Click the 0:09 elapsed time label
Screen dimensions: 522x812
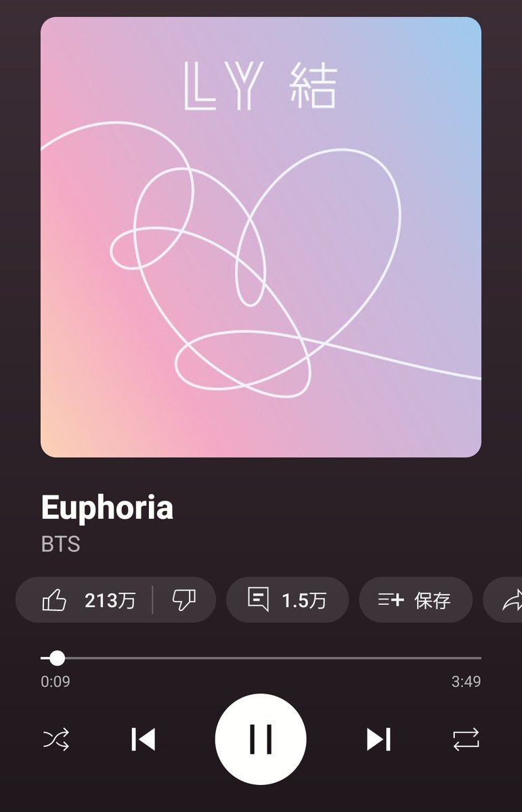56,681
